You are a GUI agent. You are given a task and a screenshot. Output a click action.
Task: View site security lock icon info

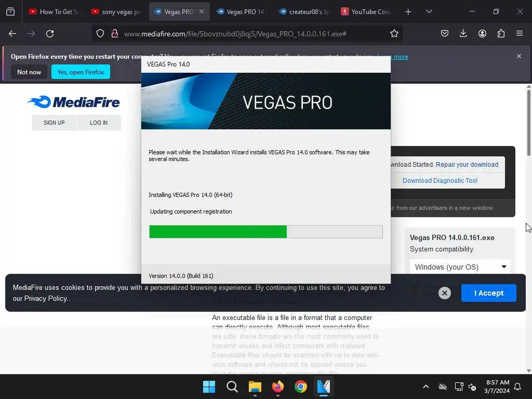pos(115,34)
